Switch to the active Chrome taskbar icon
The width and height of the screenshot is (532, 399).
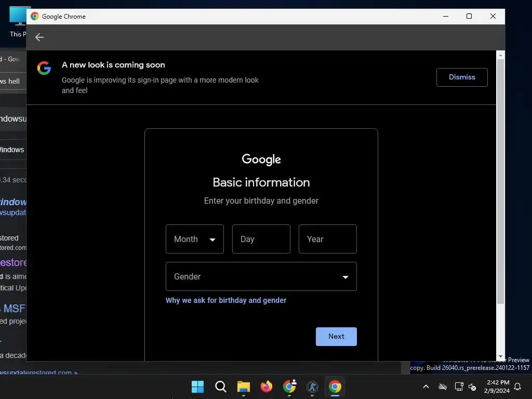tap(335, 387)
